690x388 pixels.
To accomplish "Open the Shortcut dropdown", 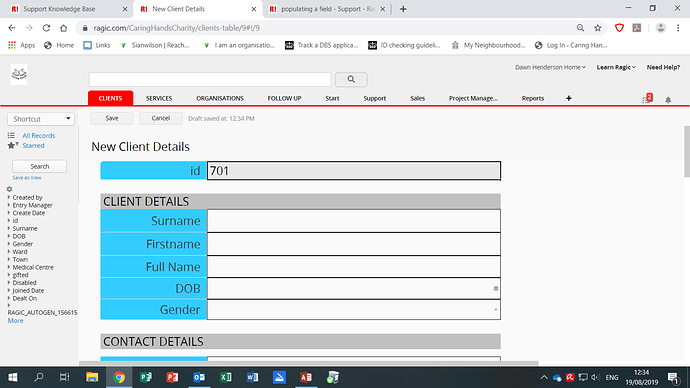I will 41,119.
